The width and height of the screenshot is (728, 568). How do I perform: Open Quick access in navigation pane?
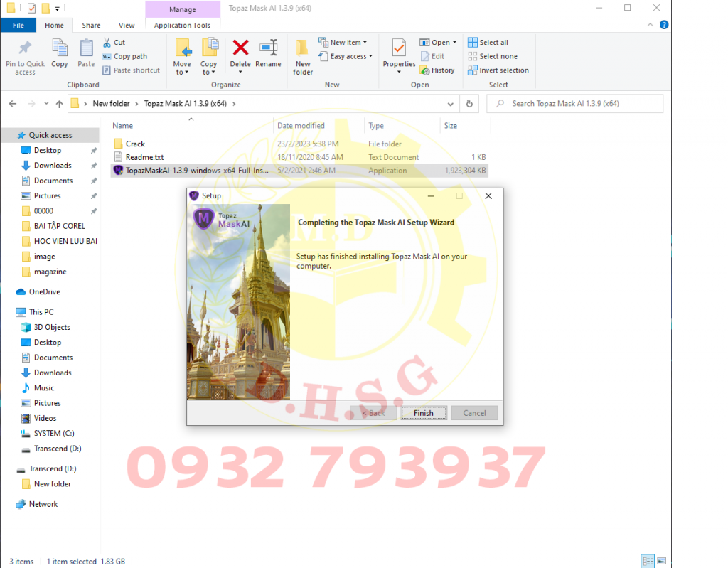pos(50,135)
